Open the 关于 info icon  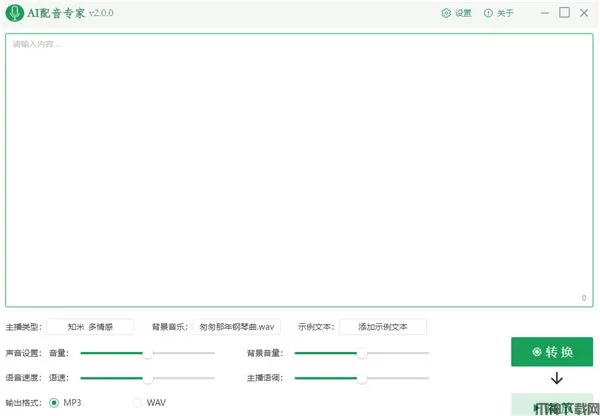(x=488, y=14)
